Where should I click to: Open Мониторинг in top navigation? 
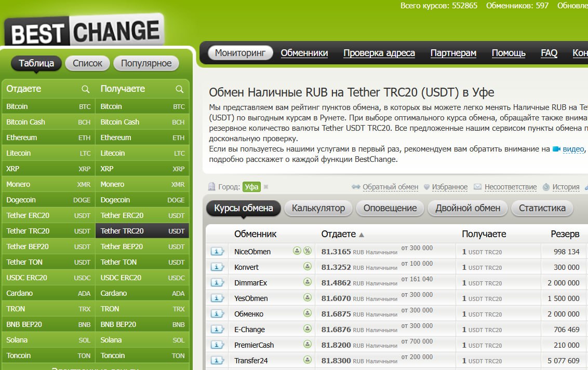pos(240,53)
